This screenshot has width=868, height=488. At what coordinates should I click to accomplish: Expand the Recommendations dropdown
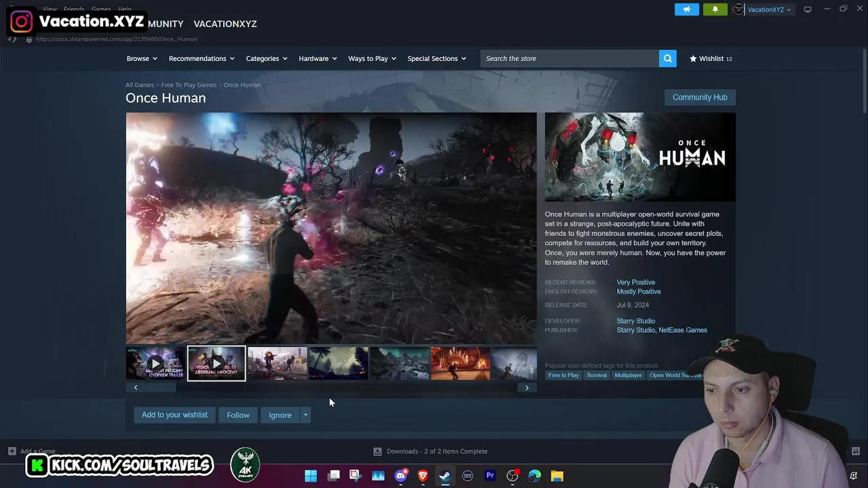[x=201, y=59]
